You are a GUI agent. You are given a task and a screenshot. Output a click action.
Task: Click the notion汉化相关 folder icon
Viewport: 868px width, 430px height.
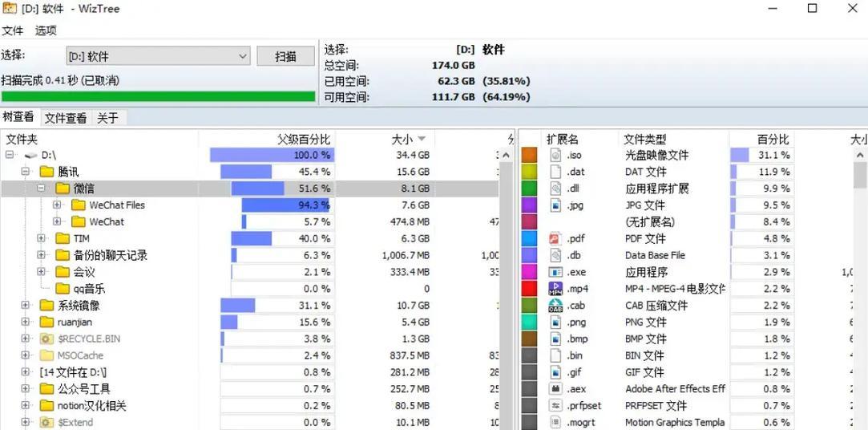(46, 406)
